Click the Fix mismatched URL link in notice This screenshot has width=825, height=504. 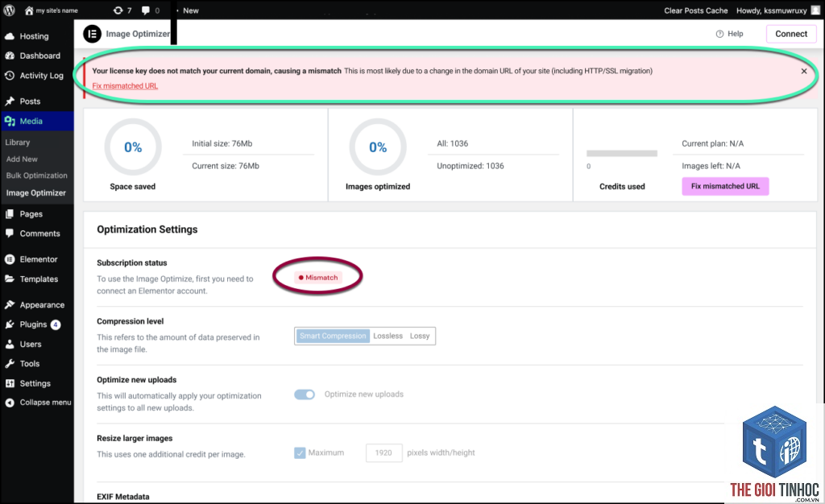[x=125, y=85]
